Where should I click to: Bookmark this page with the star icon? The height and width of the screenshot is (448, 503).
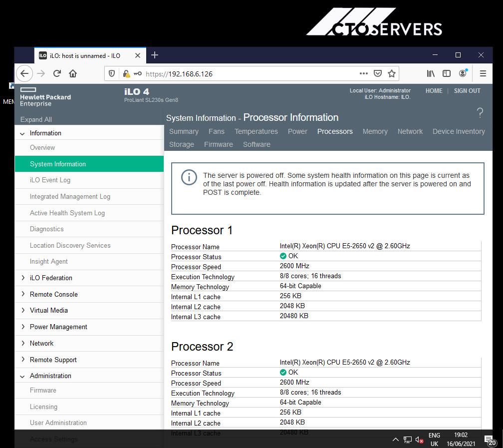[x=391, y=73]
